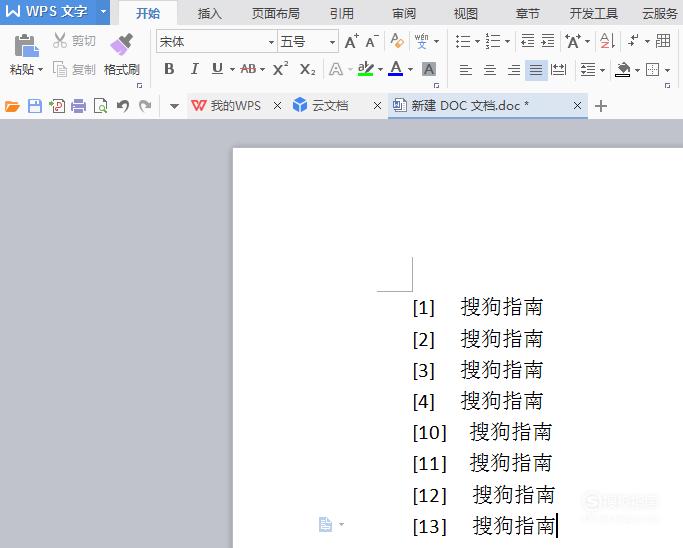Apply subscript X₂ formatting
This screenshot has height=548, width=683.
click(x=307, y=69)
